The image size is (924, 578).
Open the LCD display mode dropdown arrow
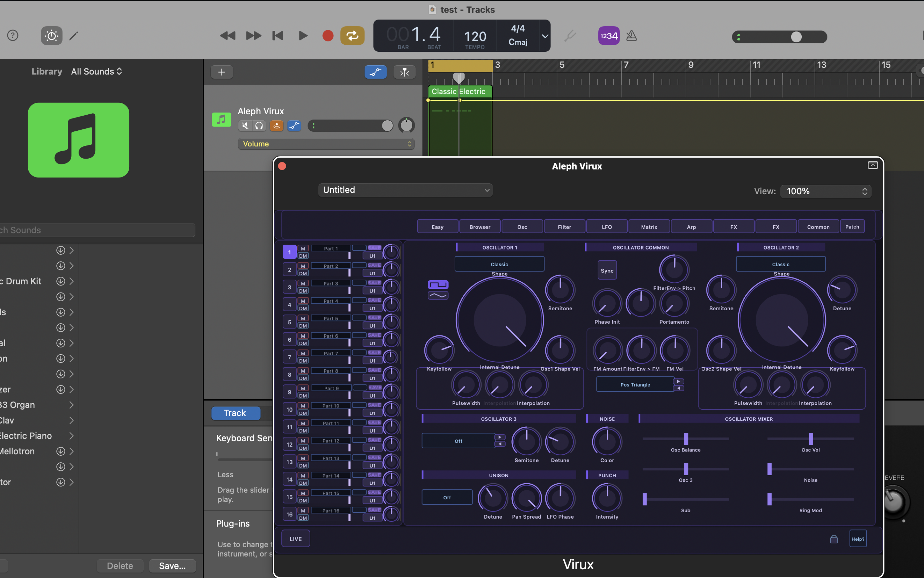[x=545, y=36]
